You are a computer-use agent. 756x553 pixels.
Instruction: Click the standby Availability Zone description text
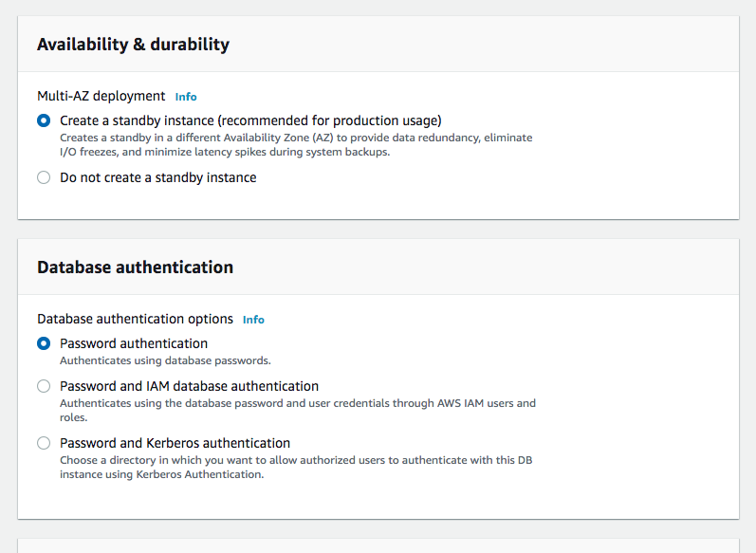pyautogui.click(x=296, y=144)
